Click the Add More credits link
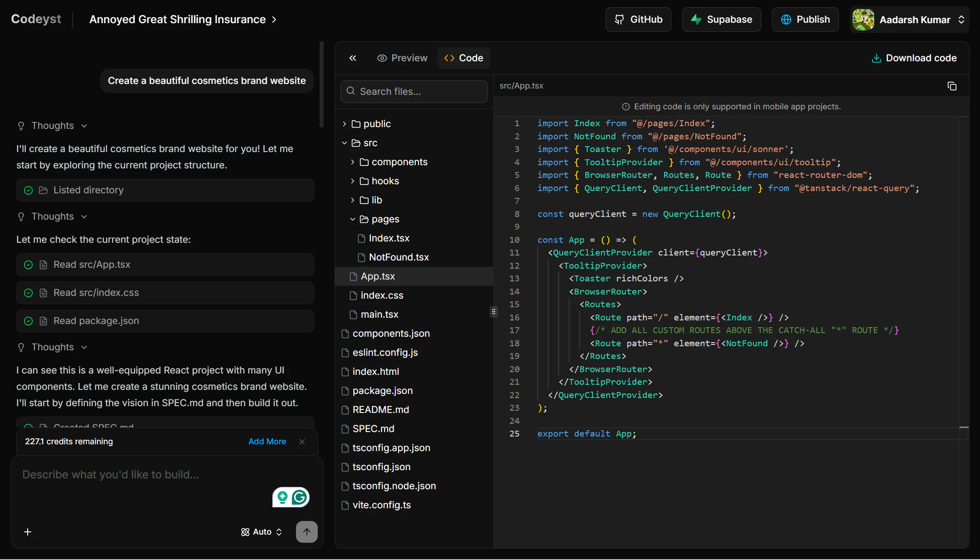The image size is (980, 560). pos(267,441)
